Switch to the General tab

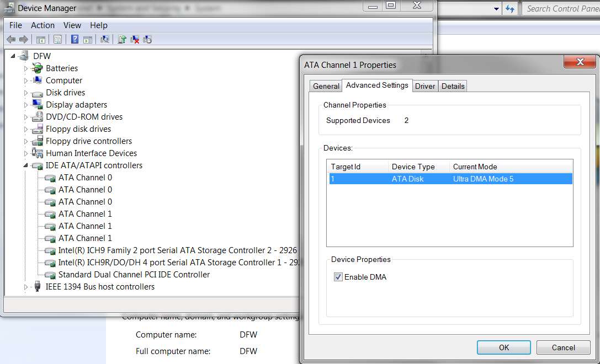tap(326, 86)
